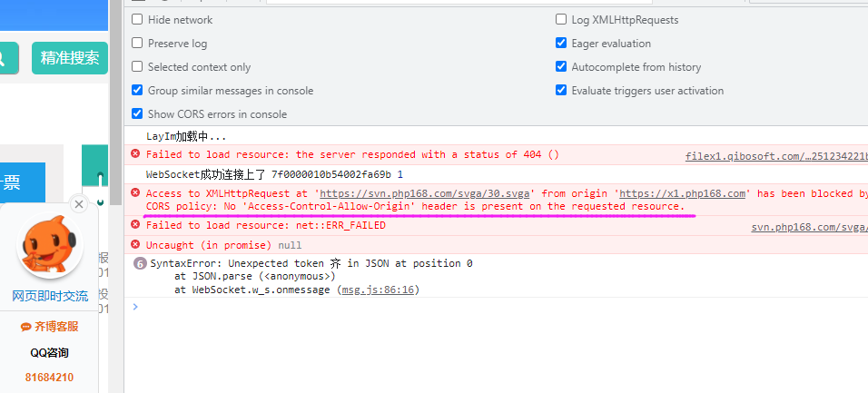Check the Selected context only option
The width and height of the screenshot is (868, 393).
tap(137, 67)
